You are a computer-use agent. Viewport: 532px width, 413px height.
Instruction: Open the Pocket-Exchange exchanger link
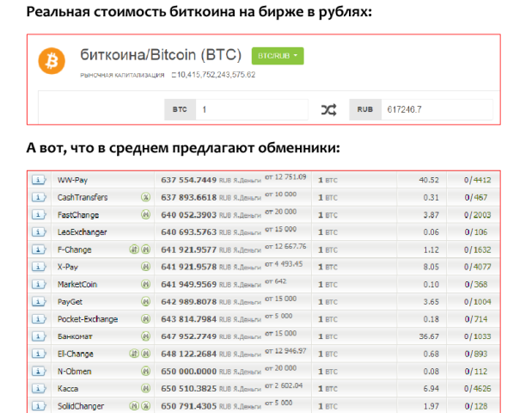point(88,319)
